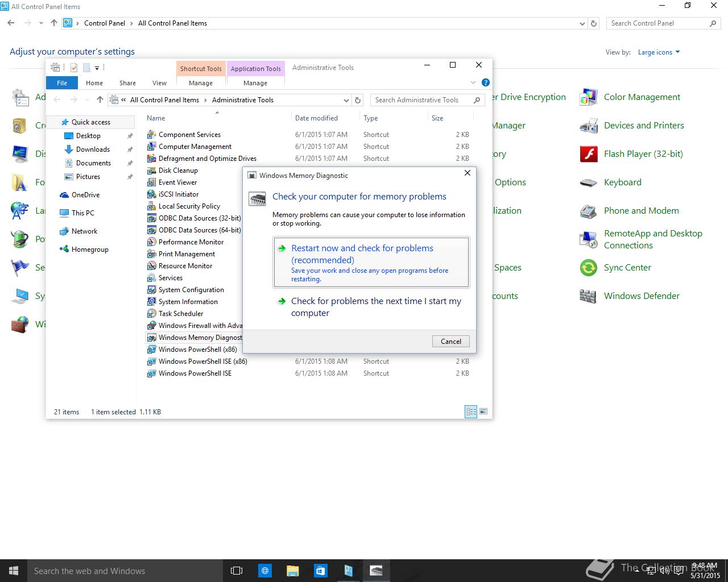Open the Share ribbon tab
The width and height of the screenshot is (728, 582).
click(127, 83)
